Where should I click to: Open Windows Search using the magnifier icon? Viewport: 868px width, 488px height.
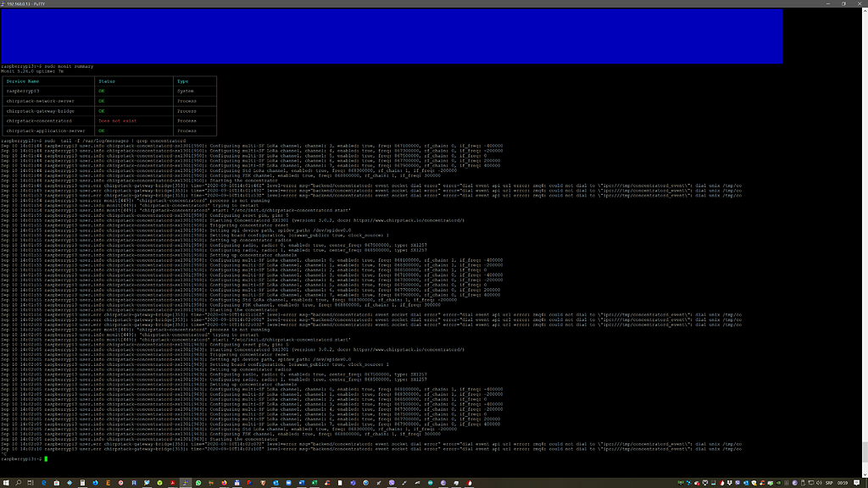(x=18, y=481)
